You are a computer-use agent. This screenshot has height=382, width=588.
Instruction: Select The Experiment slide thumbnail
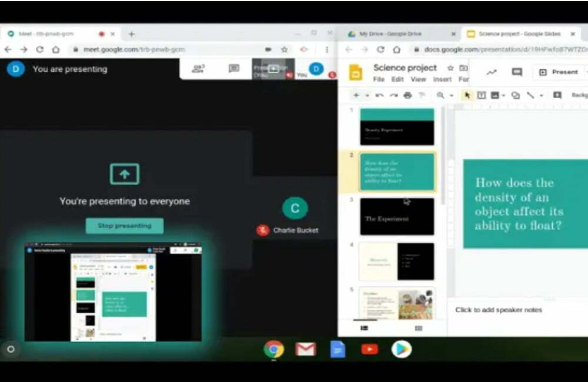397,216
